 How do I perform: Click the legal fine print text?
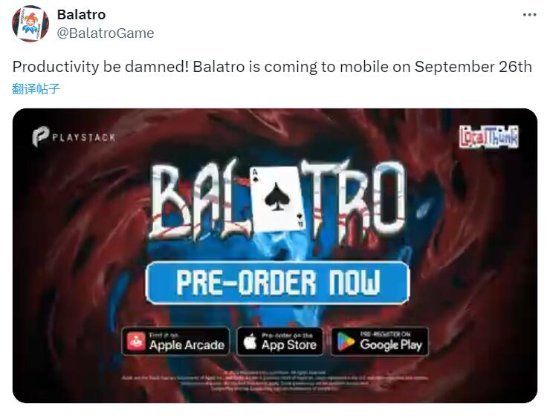point(275,380)
